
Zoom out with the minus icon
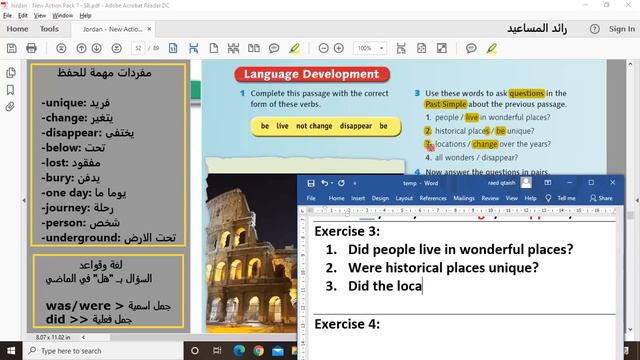pyautogui.click(x=323, y=48)
